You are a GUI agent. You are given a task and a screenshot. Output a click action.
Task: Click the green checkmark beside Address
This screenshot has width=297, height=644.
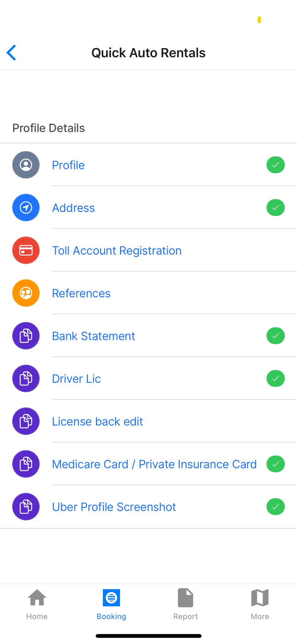[x=276, y=208]
